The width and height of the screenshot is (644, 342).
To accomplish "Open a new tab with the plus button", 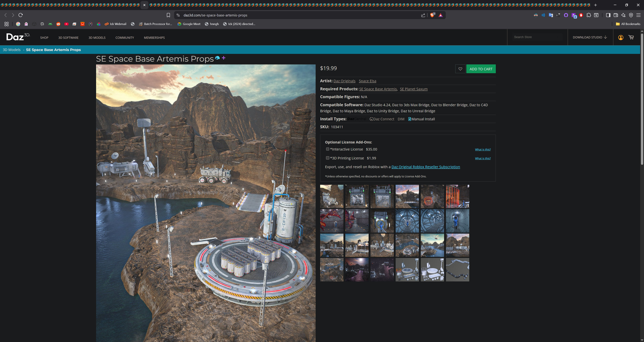I will point(596,5).
